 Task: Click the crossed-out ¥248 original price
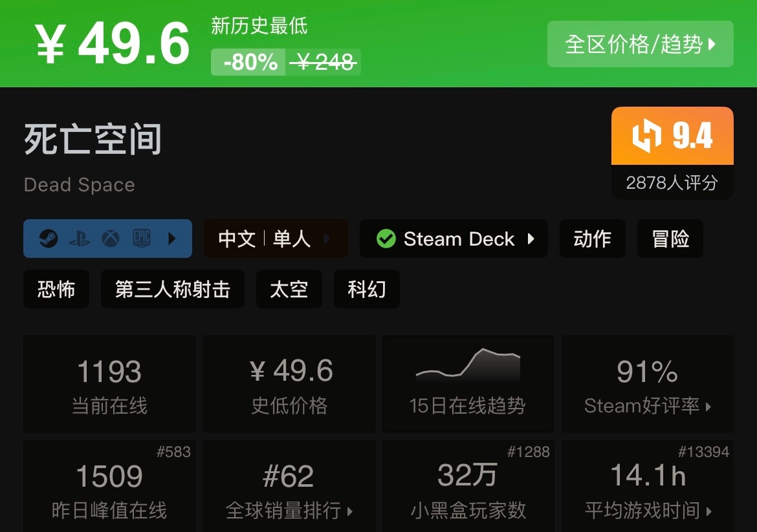[323, 62]
